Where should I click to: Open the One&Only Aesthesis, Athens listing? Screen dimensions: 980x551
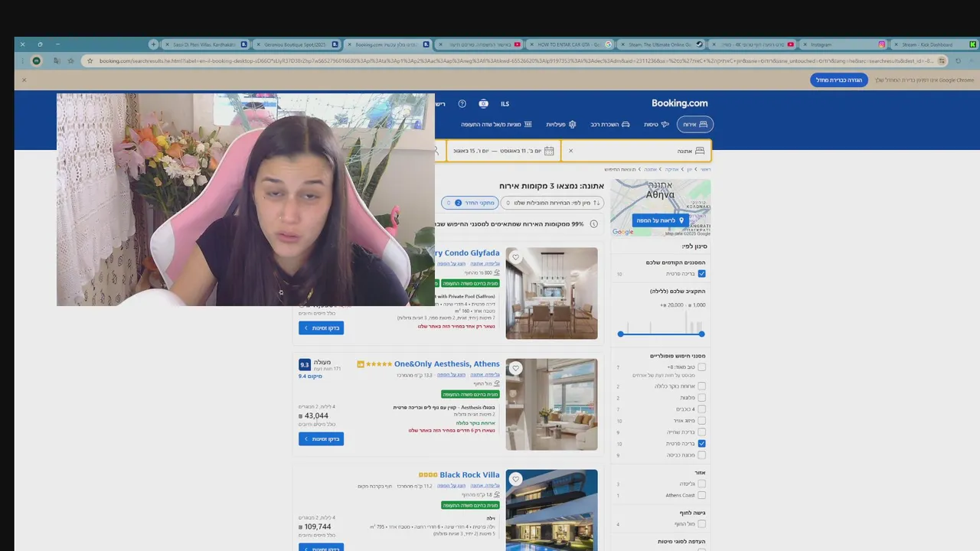[x=446, y=364]
